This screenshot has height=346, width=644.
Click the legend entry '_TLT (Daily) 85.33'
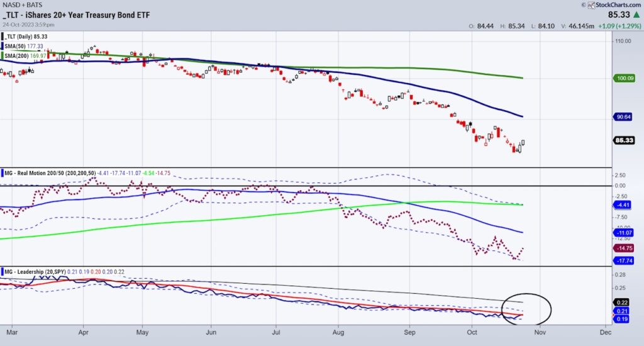[26, 36]
